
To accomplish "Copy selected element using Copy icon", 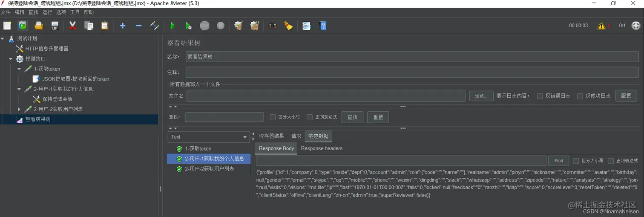I will click(x=89, y=26).
